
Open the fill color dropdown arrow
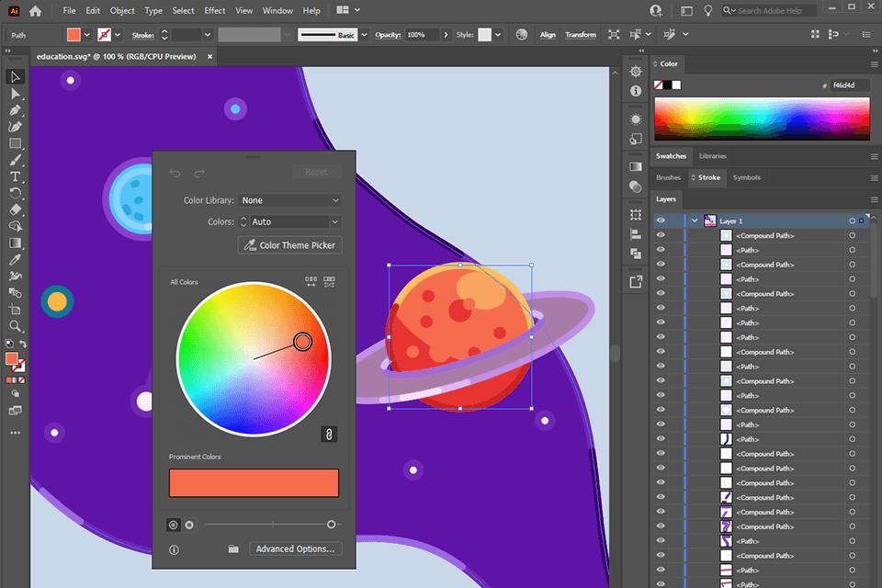pos(87,35)
